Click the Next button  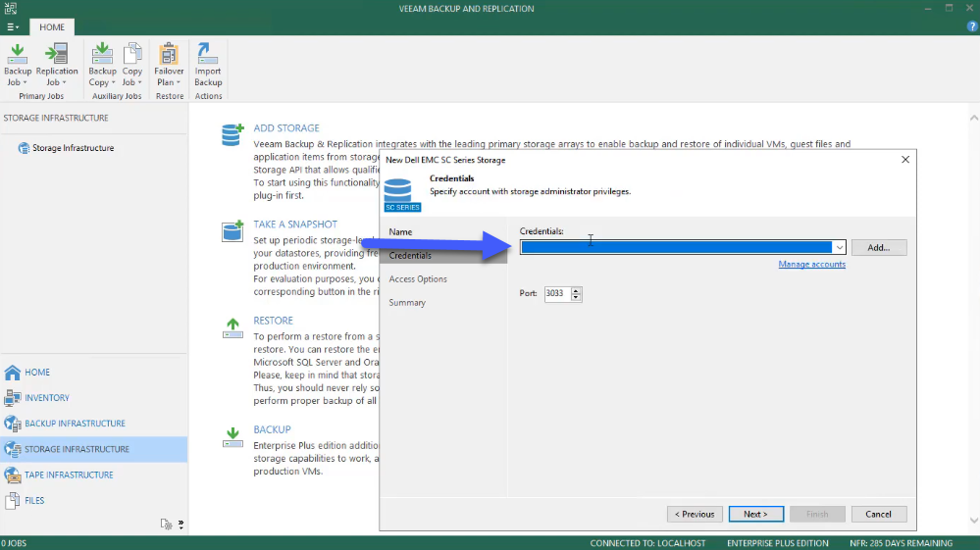pos(755,514)
